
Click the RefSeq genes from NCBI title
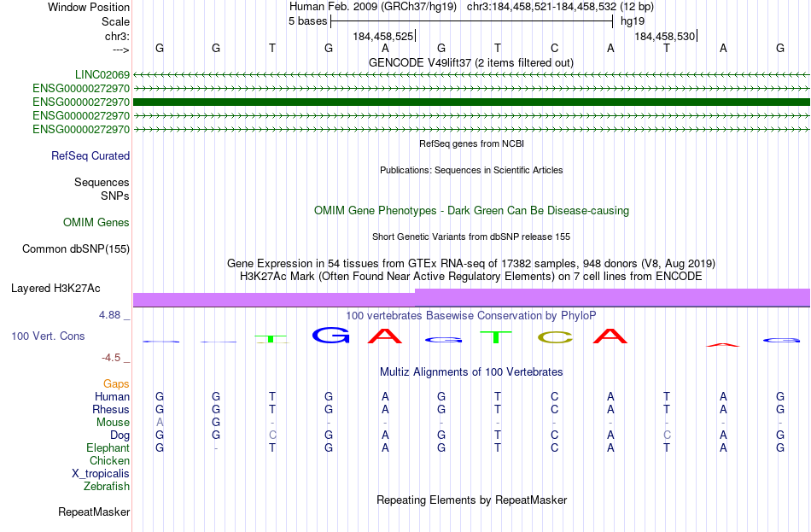[472, 143]
